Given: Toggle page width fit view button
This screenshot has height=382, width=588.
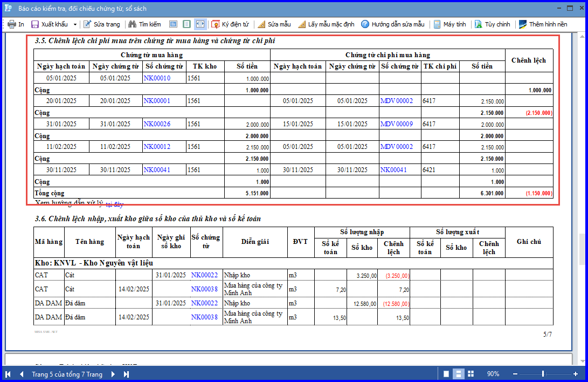Looking at the screenshot, I should click(x=200, y=24).
